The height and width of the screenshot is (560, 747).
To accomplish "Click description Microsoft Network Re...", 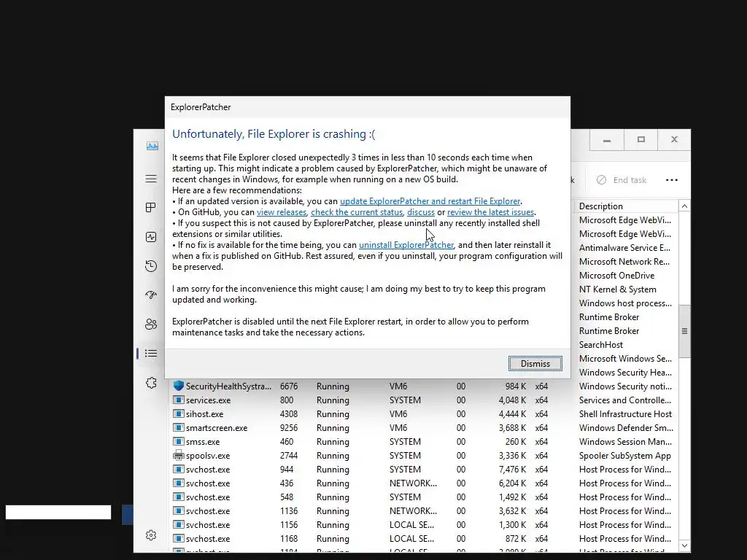I will [624, 262].
